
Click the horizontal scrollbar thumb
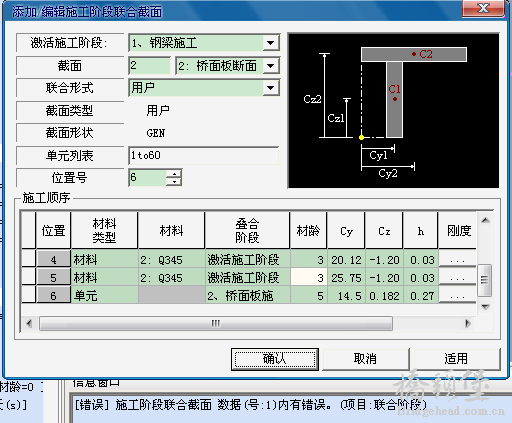[216, 323]
